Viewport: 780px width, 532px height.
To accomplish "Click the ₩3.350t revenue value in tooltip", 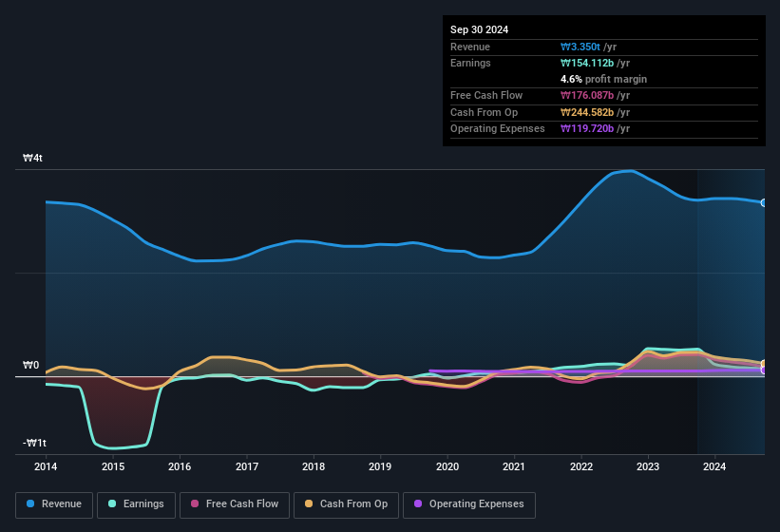I will (x=582, y=47).
